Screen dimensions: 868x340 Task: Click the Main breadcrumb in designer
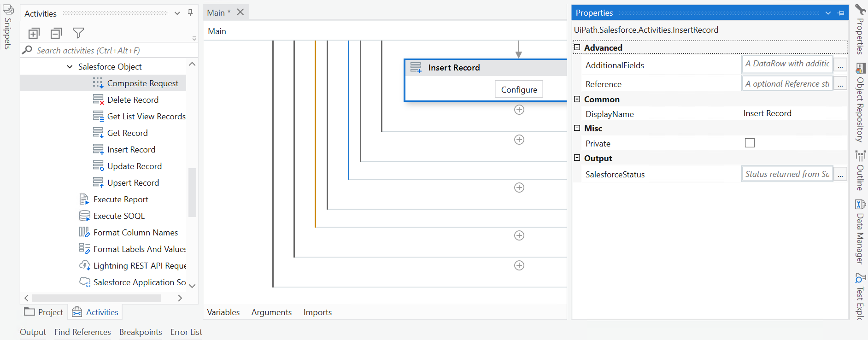coord(217,31)
